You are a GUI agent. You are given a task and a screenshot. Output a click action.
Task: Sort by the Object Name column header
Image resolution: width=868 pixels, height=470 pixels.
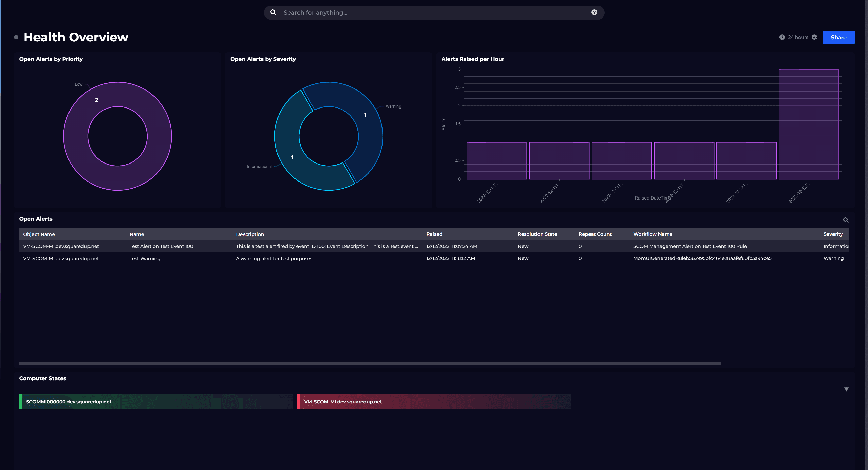click(x=38, y=234)
